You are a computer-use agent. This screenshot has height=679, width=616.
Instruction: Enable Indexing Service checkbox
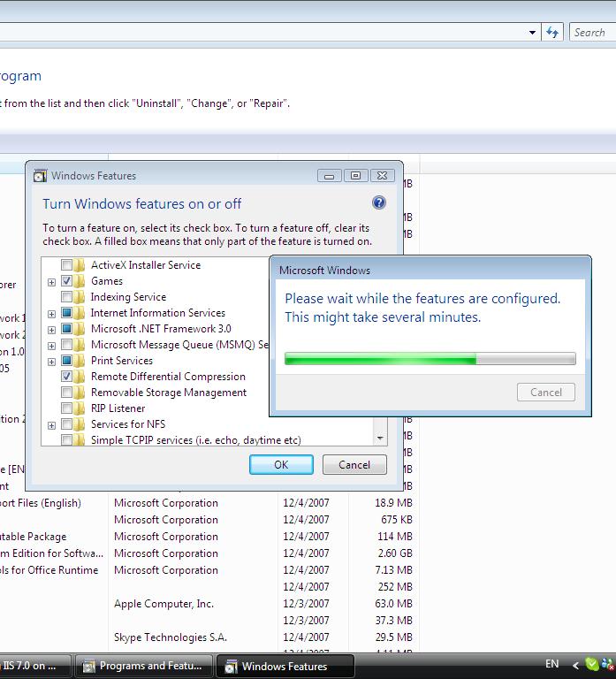click(x=66, y=297)
